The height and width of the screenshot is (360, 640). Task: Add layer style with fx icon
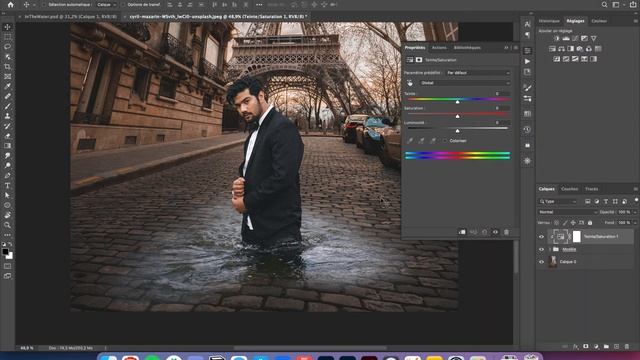tap(576, 347)
